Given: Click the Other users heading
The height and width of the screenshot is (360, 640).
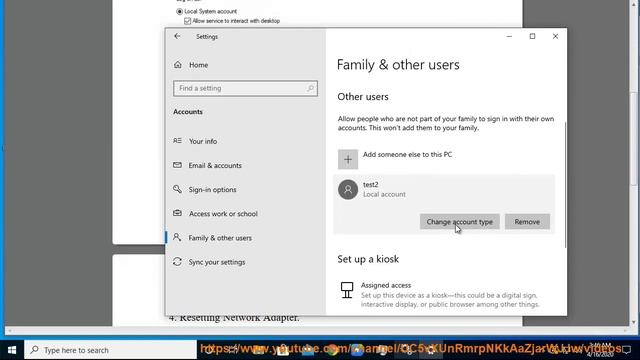Looking at the screenshot, I should (363, 97).
